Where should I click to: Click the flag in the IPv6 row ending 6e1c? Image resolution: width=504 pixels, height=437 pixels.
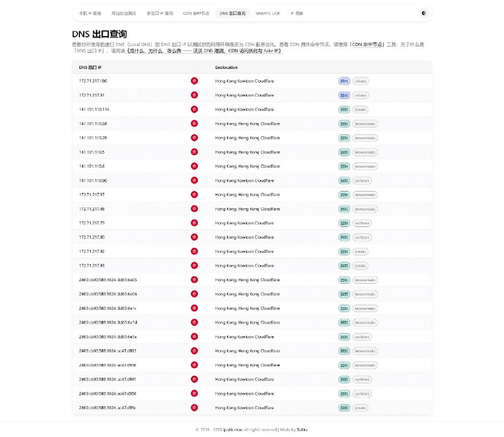click(x=194, y=308)
